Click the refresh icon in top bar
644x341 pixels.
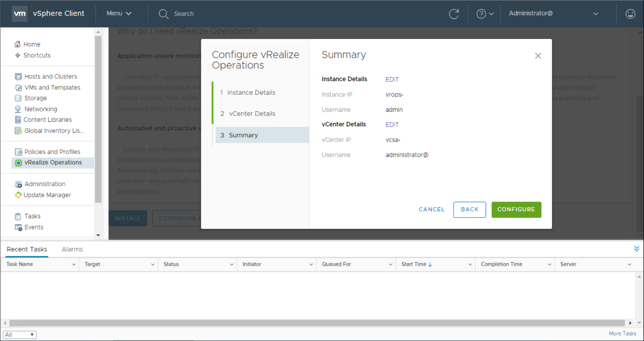click(454, 14)
